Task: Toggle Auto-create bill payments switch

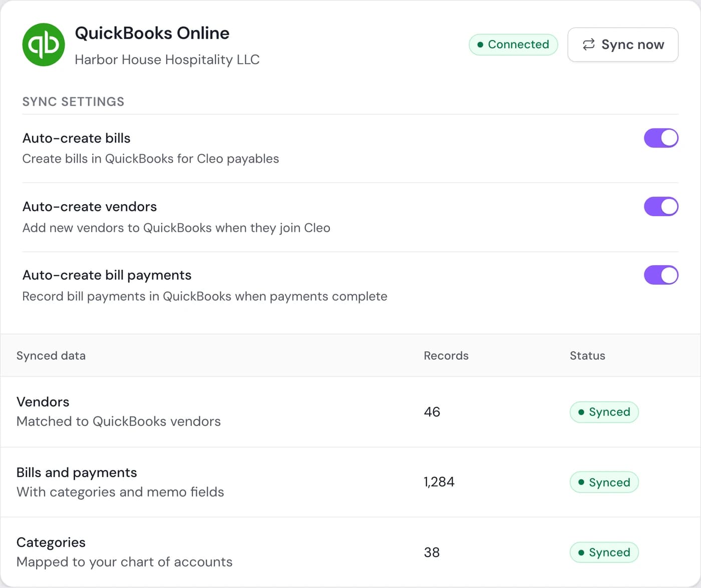Action: coord(661,275)
